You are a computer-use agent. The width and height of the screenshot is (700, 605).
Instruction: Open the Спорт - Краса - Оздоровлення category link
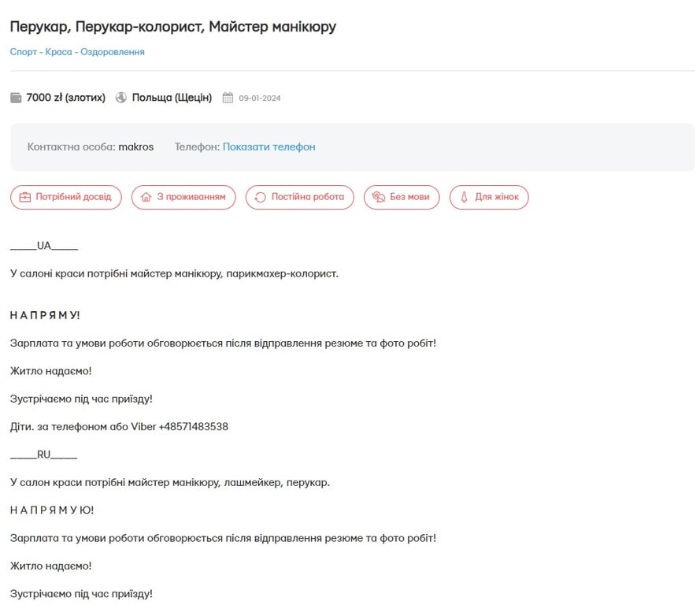77,52
